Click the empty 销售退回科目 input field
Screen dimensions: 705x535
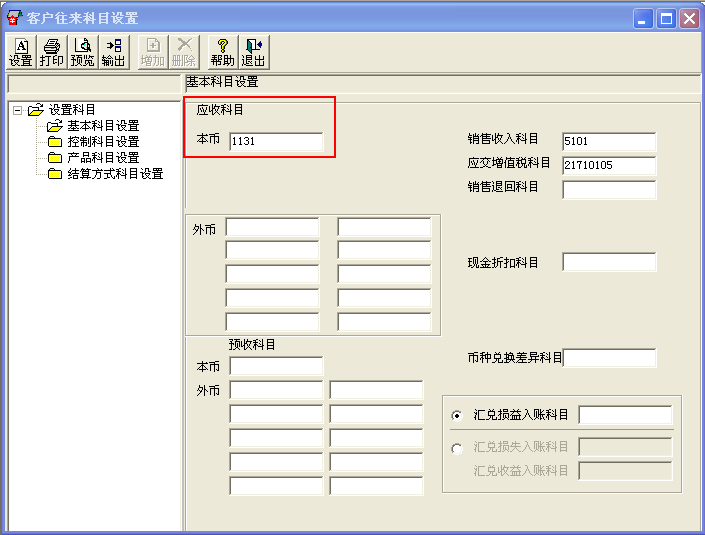tap(609, 189)
